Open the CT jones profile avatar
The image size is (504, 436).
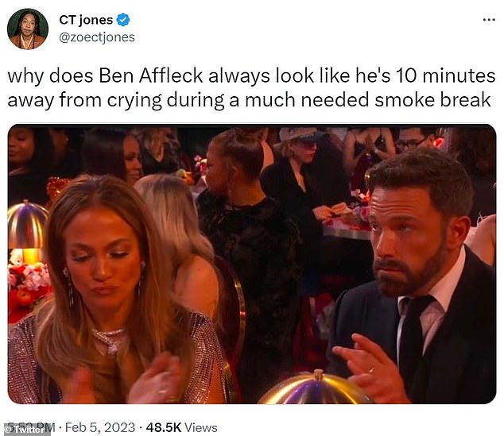click(27, 29)
